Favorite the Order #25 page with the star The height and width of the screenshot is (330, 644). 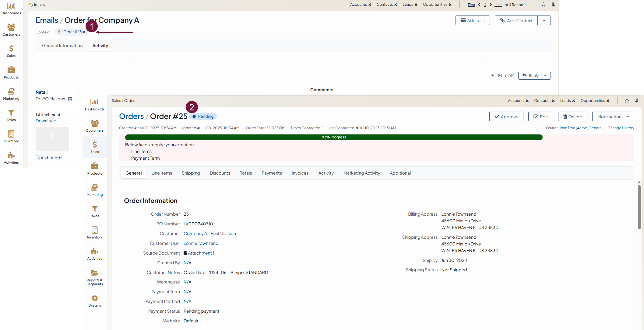pyautogui.click(x=627, y=101)
